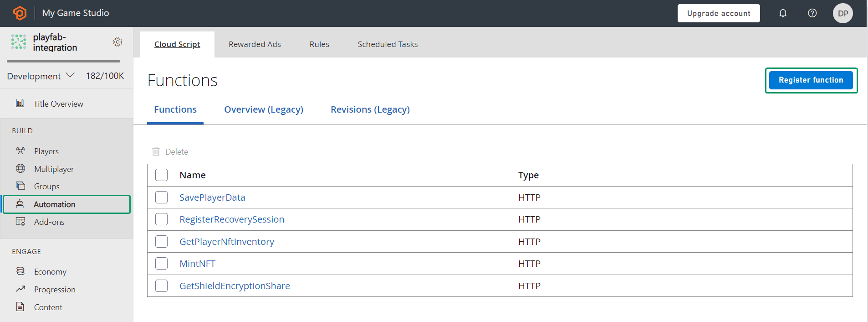Open the help question mark icon
Viewport: 868px width, 322px height.
click(812, 13)
